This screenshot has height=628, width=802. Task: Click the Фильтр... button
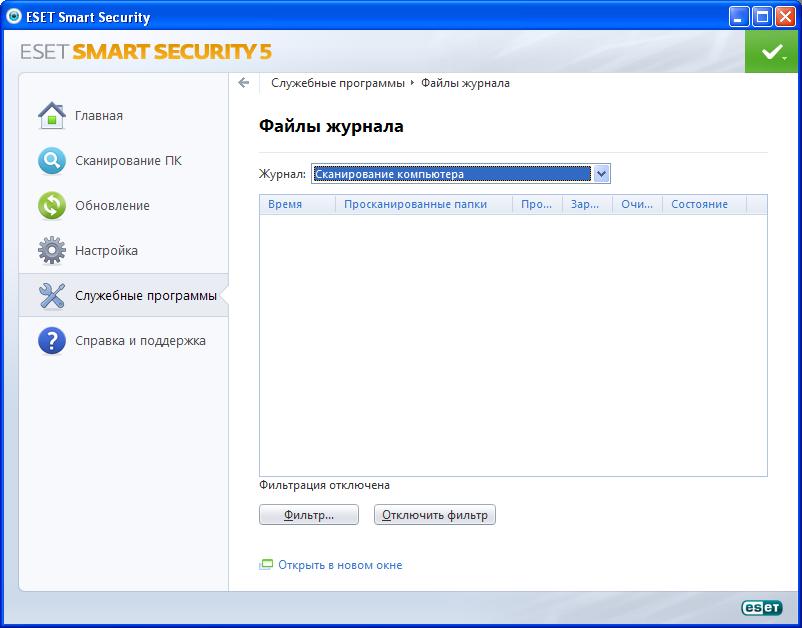(x=309, y=515)
